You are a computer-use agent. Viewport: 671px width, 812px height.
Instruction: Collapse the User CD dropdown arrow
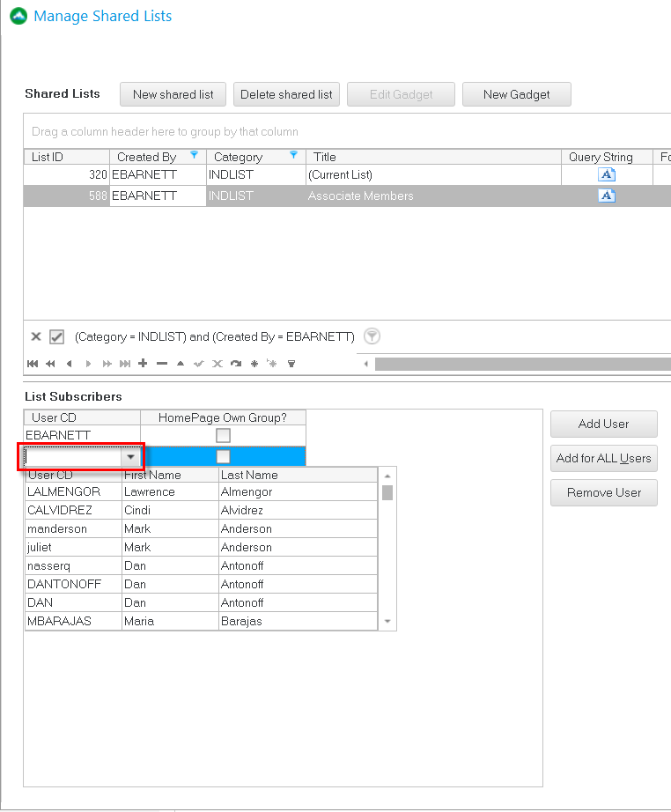click(x=130, y=457)
